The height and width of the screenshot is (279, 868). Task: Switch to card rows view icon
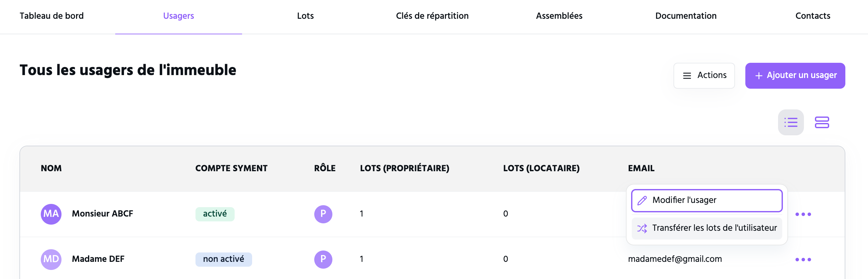click(x=822, y=122)
